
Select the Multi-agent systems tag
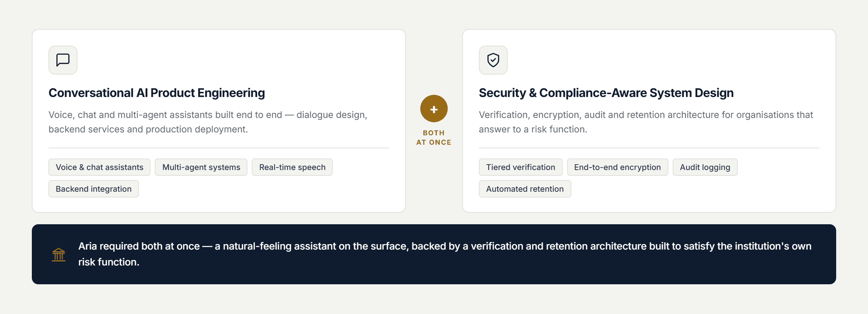coord(201,167)
